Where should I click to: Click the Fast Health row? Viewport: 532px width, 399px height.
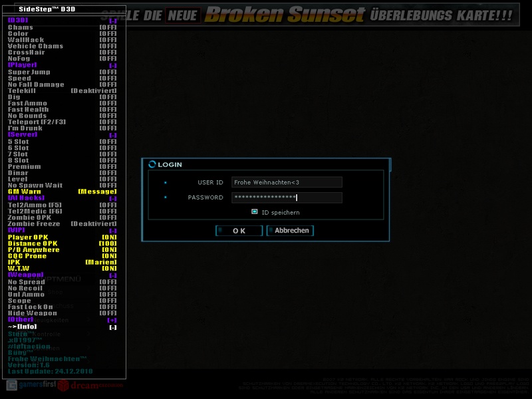pyautogui.click(x=62, y=109)
